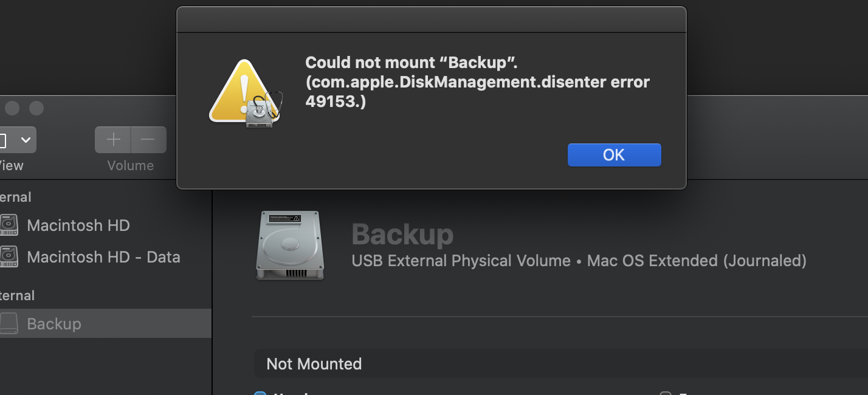The image size is (868, 395).
Task: Click the Backup external drive icon in the sidebar
Action: click(x=9, y=324)
